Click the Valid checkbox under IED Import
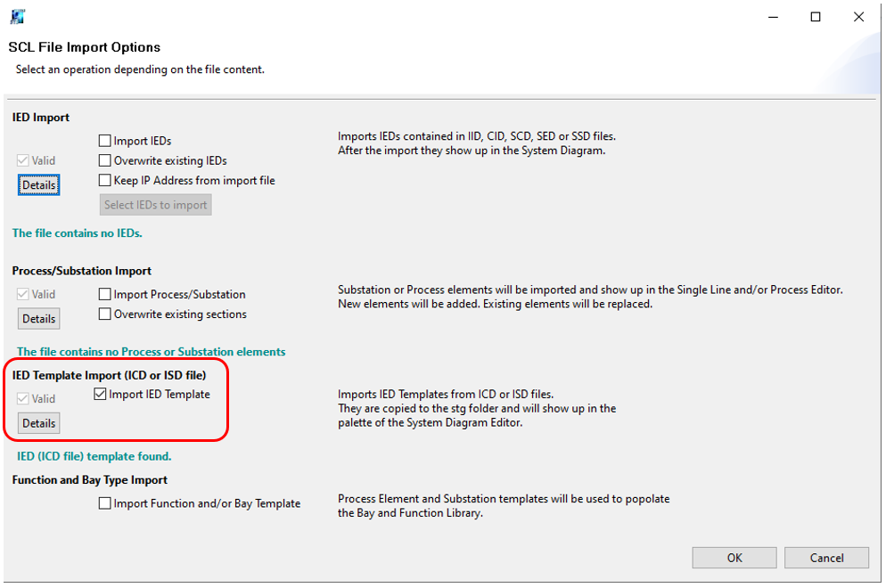 point(22,161)
